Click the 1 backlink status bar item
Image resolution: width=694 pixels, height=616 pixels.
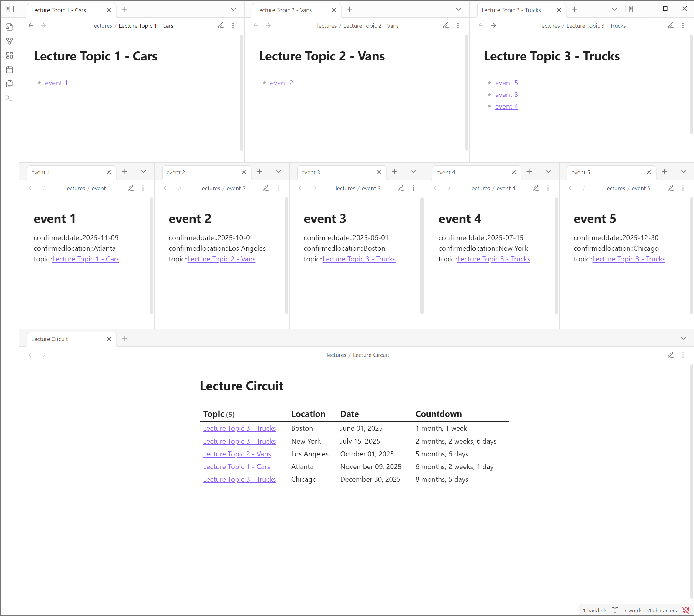pyautogui.click(x=594, y=611)
